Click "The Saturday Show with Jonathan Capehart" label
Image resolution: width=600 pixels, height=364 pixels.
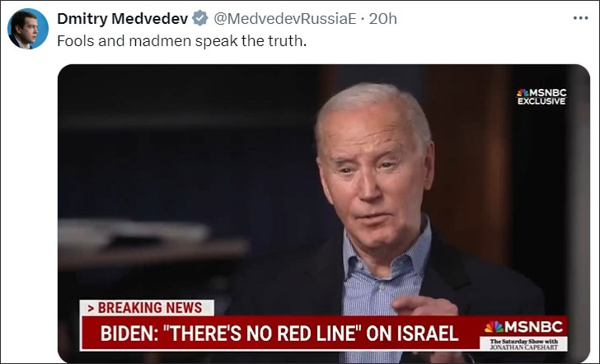[524, 344]
